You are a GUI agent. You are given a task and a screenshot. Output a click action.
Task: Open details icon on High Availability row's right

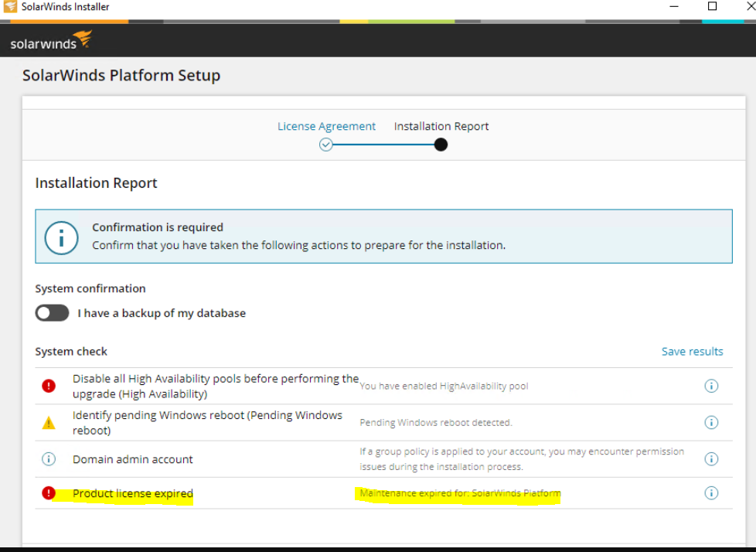pyautogui.click(x=711, y=386)
